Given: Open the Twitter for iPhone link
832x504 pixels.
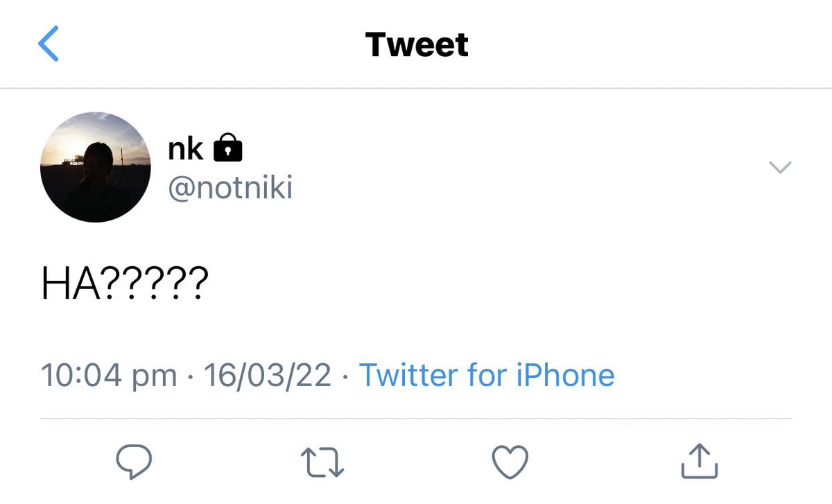Looking at the screenshot, I should [x=487, y=375].
